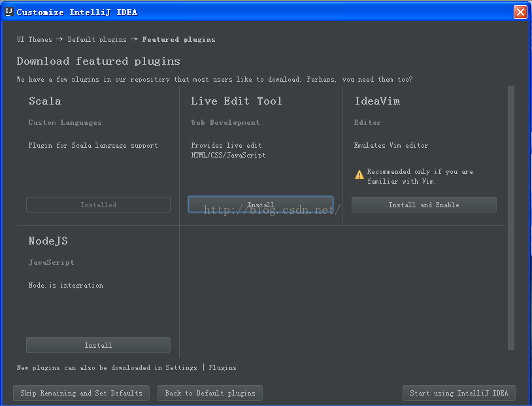Screen dimensions: 532x406
Task: Click the Live Edit Tool title
Action: pos(237,101)
